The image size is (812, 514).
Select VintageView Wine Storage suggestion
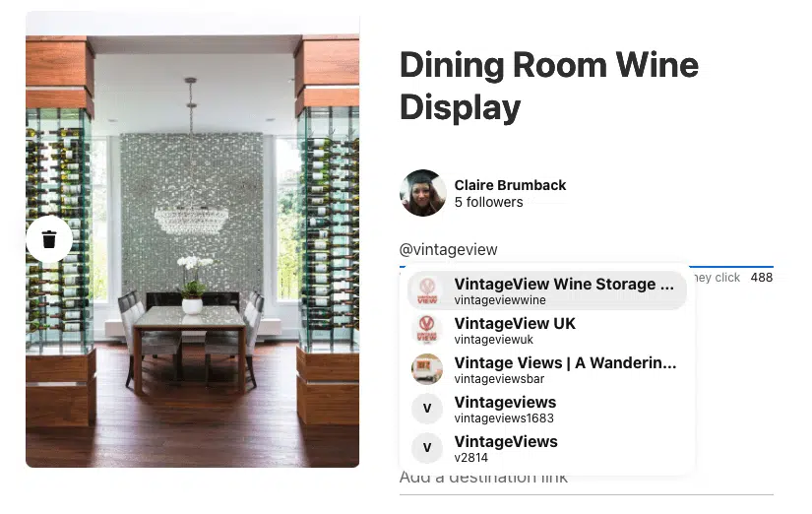pos(547,290)
